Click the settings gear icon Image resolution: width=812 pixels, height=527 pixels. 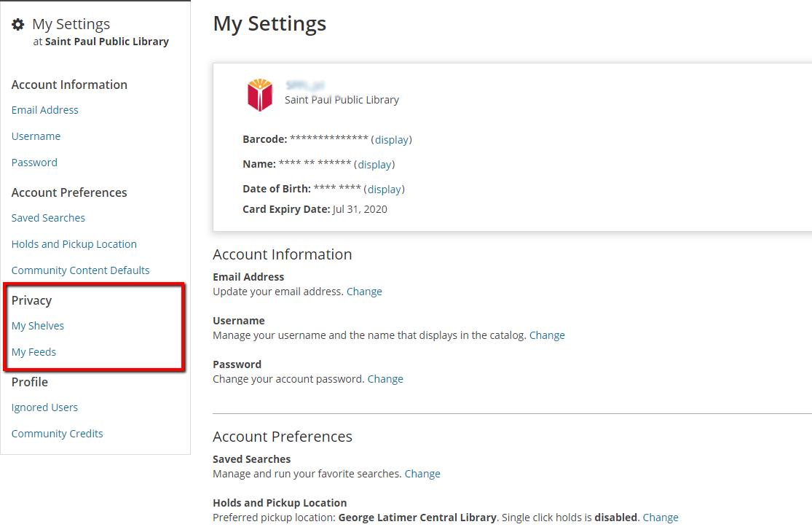(x=17, y=23)
